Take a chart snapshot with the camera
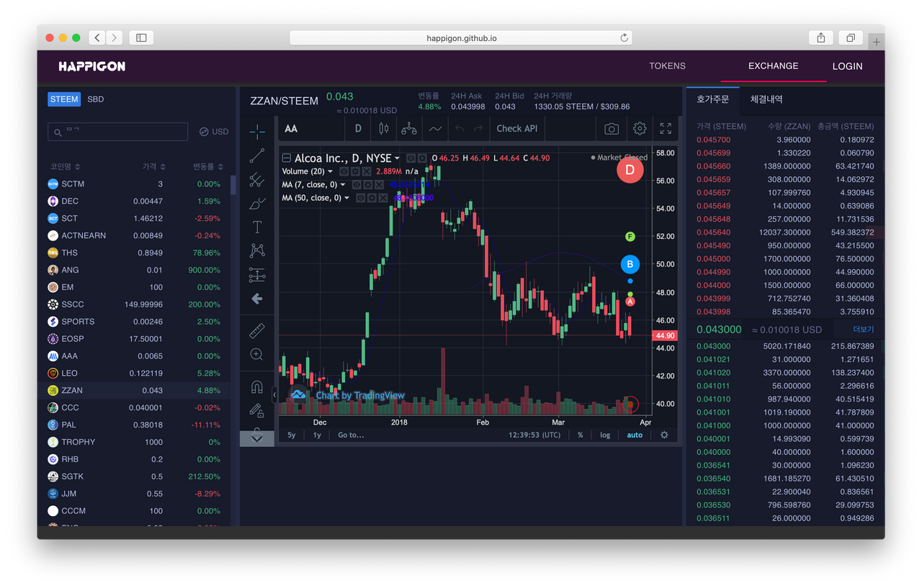Screen dimensions: 922x588 612,129
